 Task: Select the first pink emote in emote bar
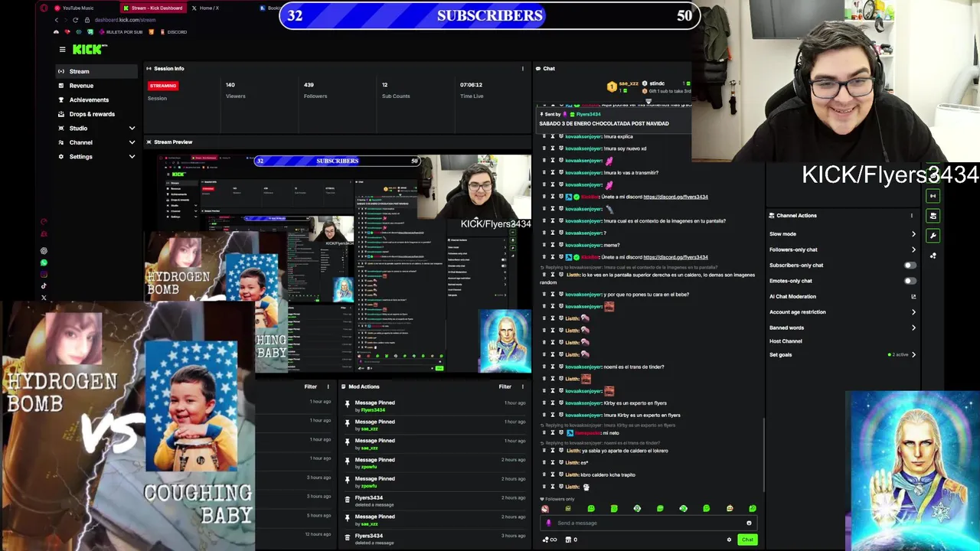coord(545,508)
